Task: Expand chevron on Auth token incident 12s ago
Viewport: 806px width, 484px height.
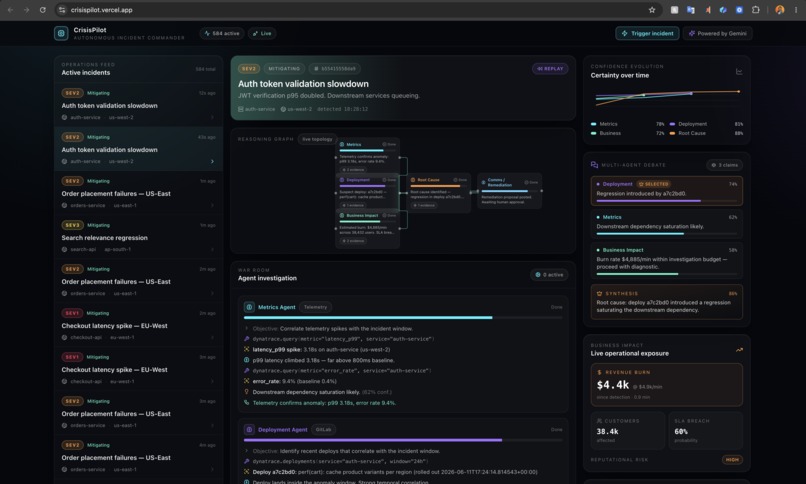Action: (212, 117)
